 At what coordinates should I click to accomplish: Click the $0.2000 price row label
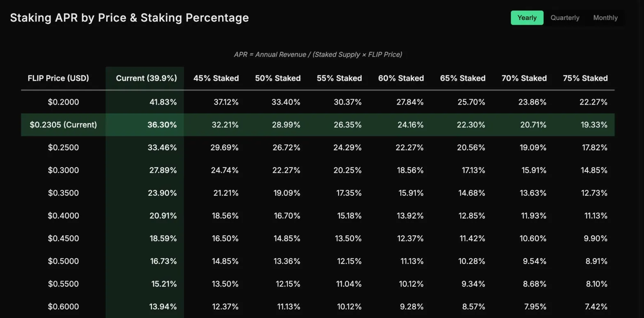tap(63, 102)
